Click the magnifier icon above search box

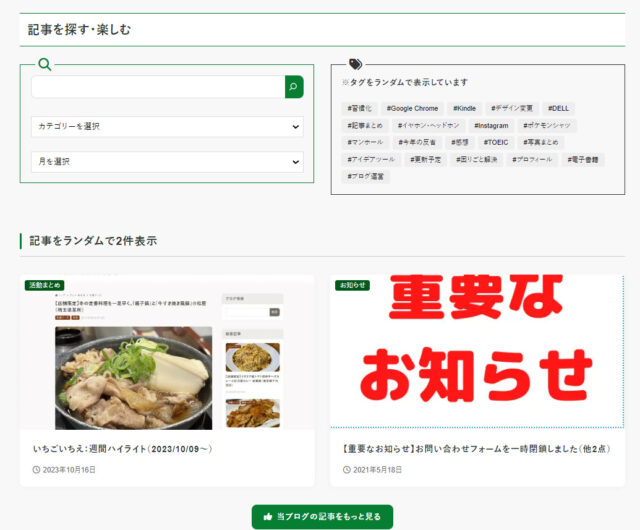[44, 65]
